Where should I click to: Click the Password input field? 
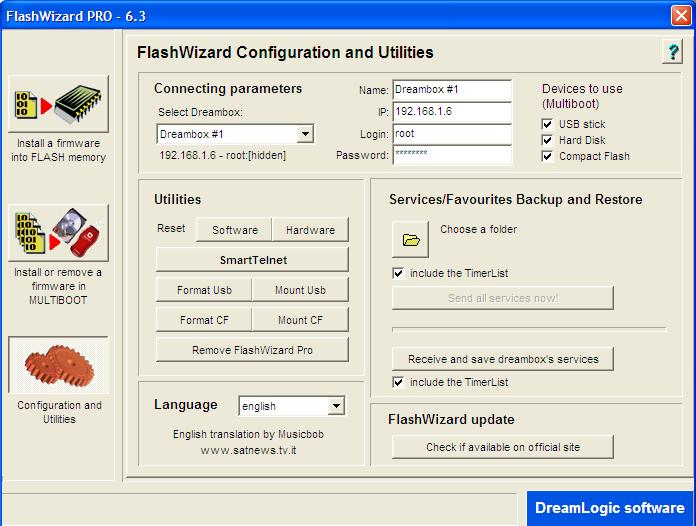pyautogui.click(x=452, y=155)
